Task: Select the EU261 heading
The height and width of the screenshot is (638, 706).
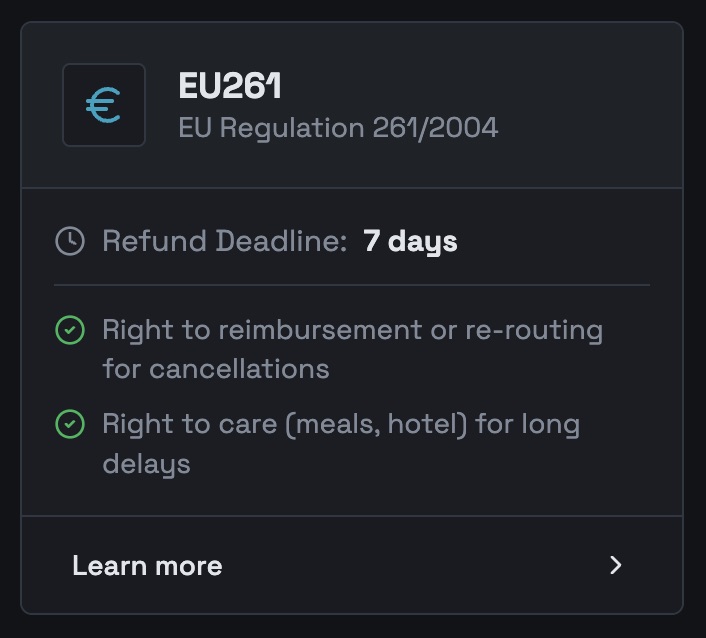Action: [x=229, y=86]
